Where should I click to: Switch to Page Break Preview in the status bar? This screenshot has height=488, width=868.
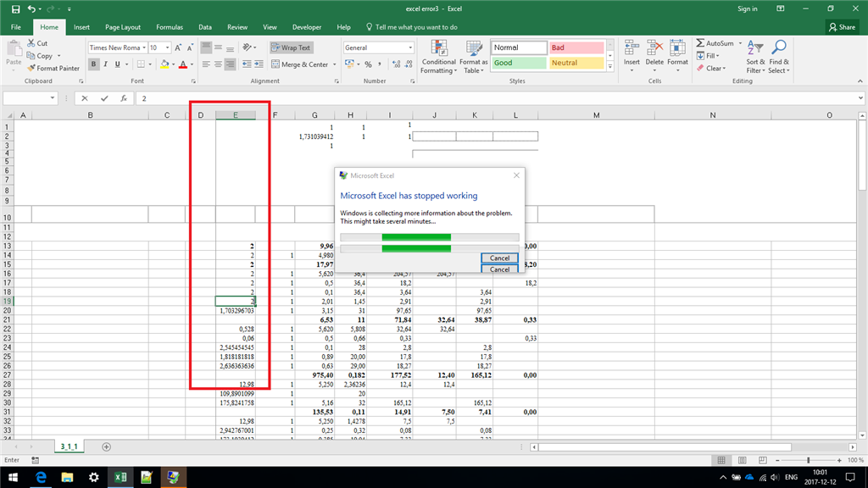pos(762,460)
